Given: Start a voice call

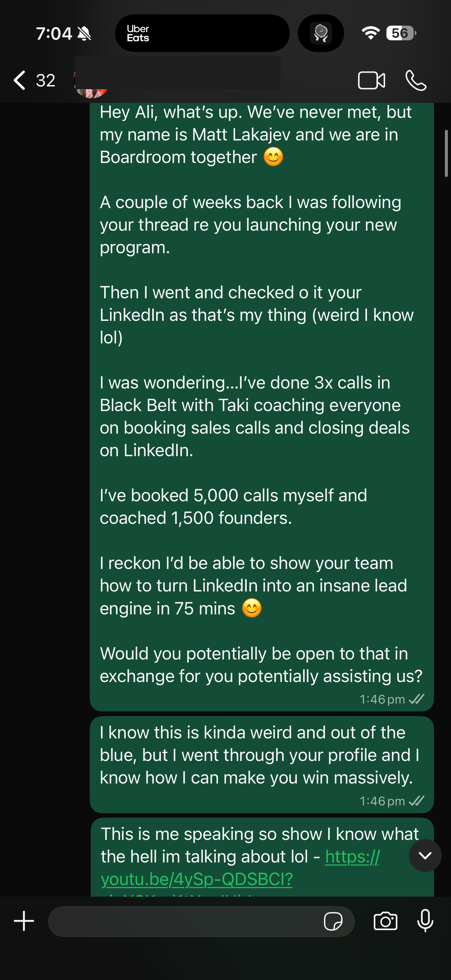Looking at the screenshot, I should tap(415, 80).
